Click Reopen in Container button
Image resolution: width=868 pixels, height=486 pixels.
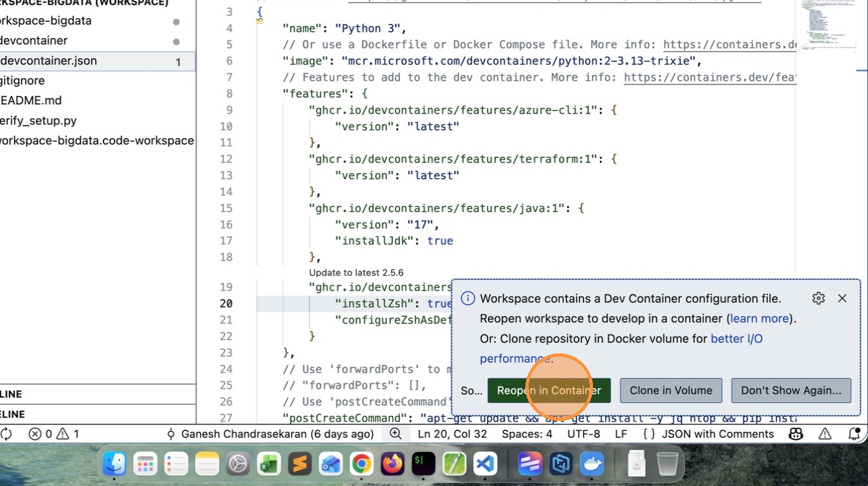pyautogui.click(x=549, y=391)
